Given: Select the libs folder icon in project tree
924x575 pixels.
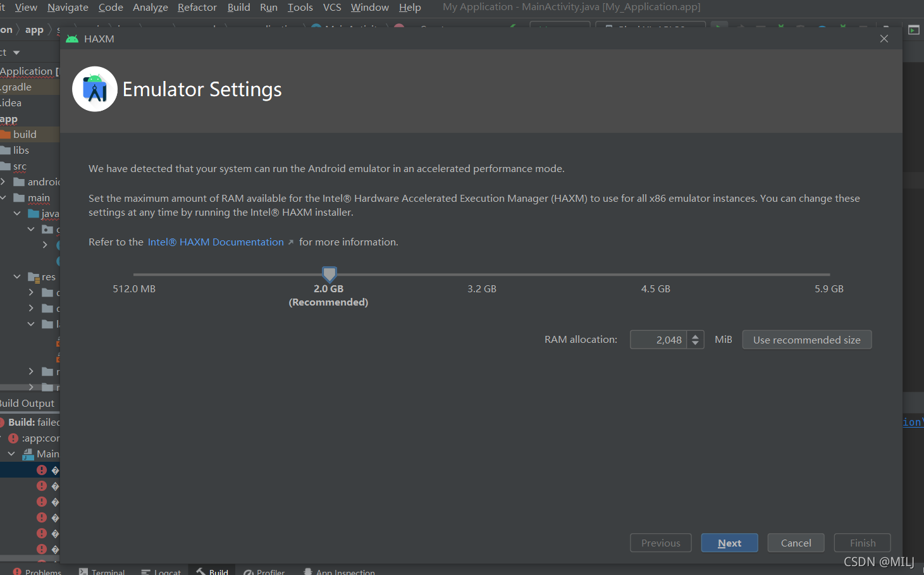Looking at the screenshot, I should click(6, 150).
